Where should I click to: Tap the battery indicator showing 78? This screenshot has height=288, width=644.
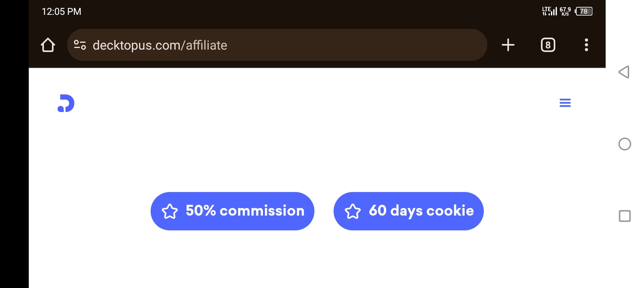[584, 11]
